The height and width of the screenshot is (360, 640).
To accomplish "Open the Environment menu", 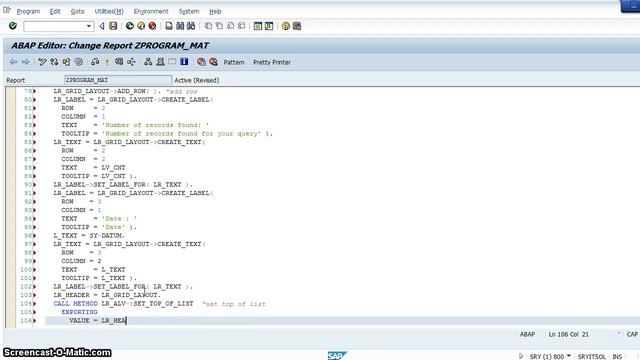I will pos(151,11).
